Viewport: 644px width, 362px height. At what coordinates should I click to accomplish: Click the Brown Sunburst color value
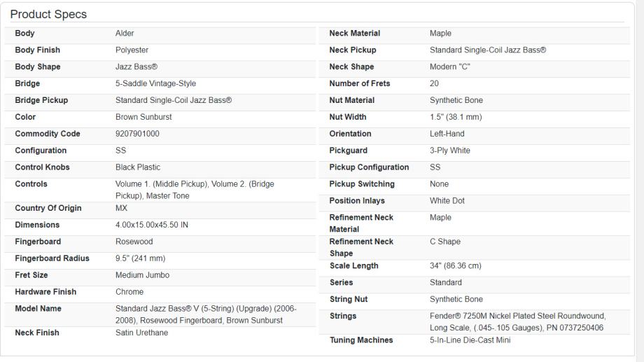143,118
